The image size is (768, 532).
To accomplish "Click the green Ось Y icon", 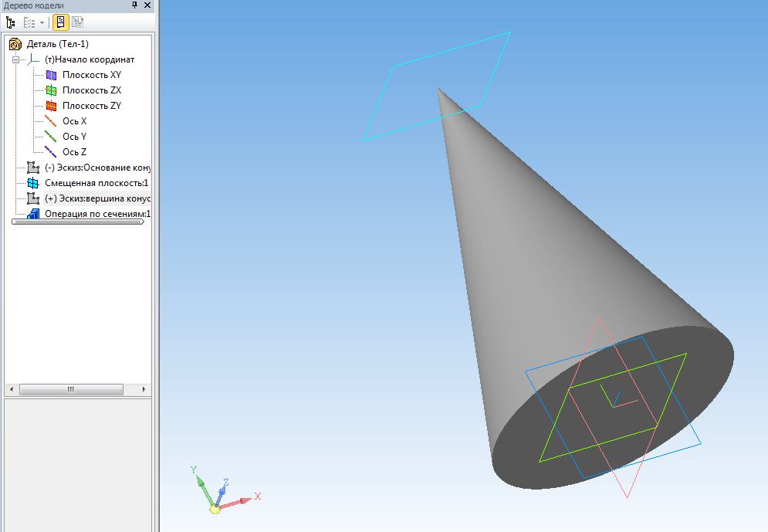I will 50,136.
